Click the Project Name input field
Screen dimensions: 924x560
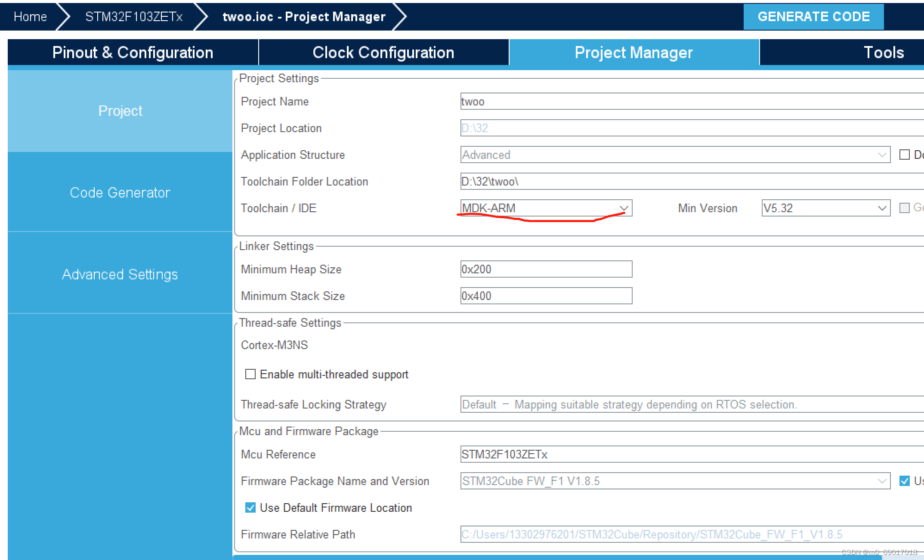[x=689, y=102]
